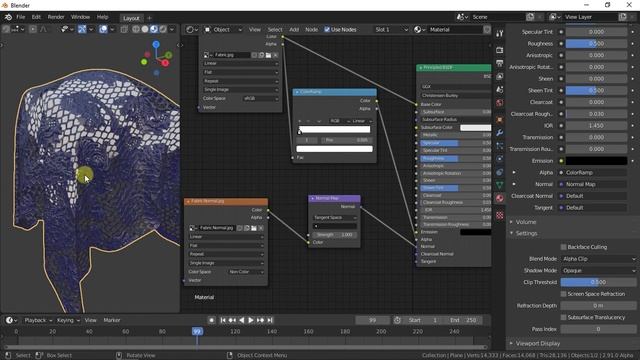The image size is (640, 360).
Task: Open the Physics properties tab
Action: point(500,159)
